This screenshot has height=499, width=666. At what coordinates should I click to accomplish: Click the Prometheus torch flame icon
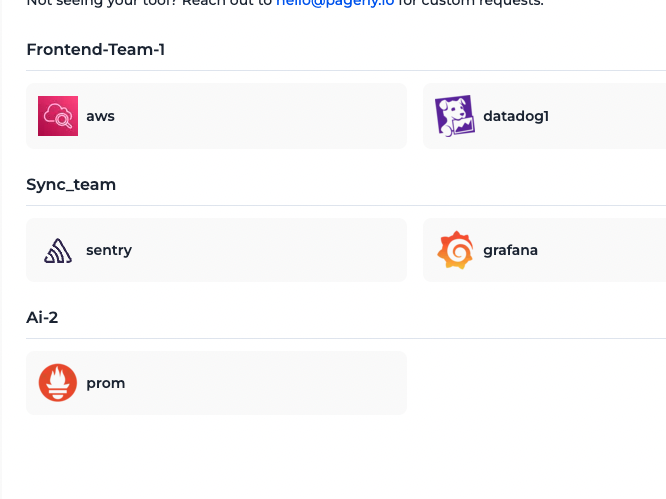click(x=58, y=383)
